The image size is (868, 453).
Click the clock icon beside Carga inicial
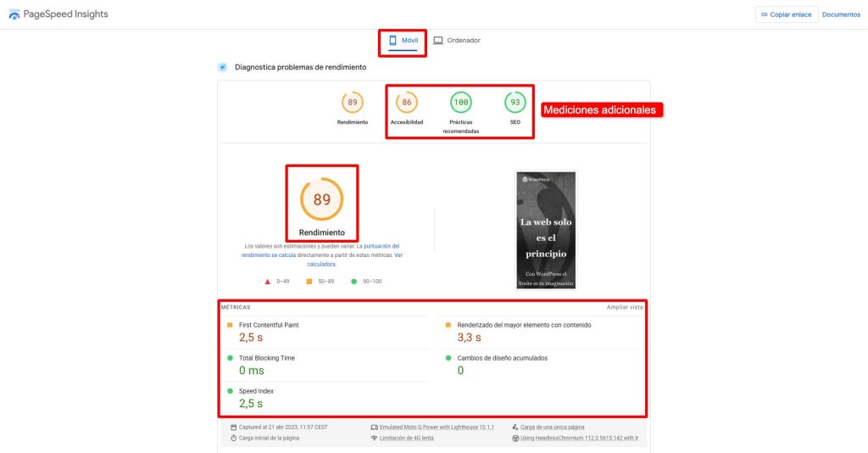(234, 438)
